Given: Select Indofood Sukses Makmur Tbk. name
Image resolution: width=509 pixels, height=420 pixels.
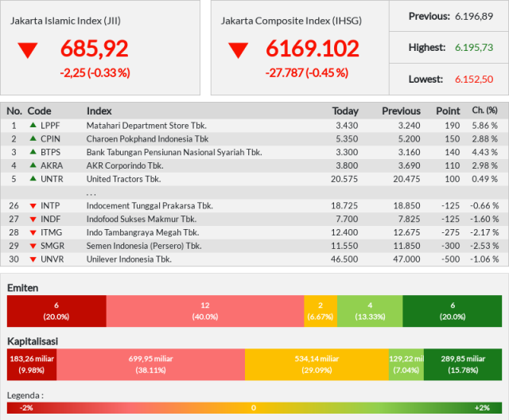Looking at the screenshot, I should (x=142, y=219).
